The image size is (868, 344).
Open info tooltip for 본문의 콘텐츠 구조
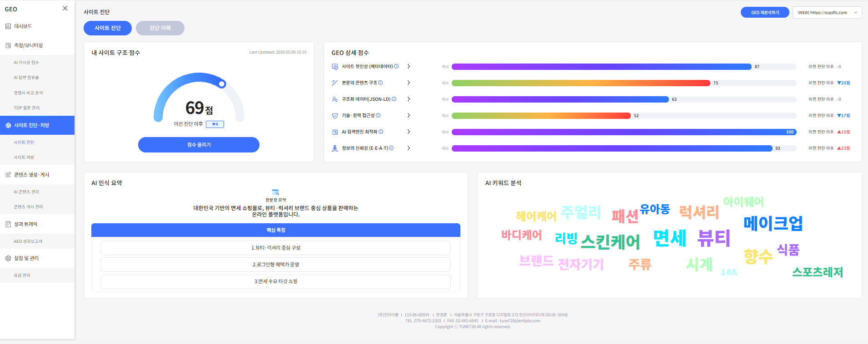coord(380,83)
